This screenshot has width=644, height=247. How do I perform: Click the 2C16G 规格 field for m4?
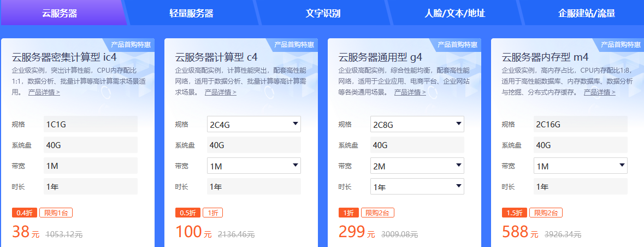click(x=580, y=124)
